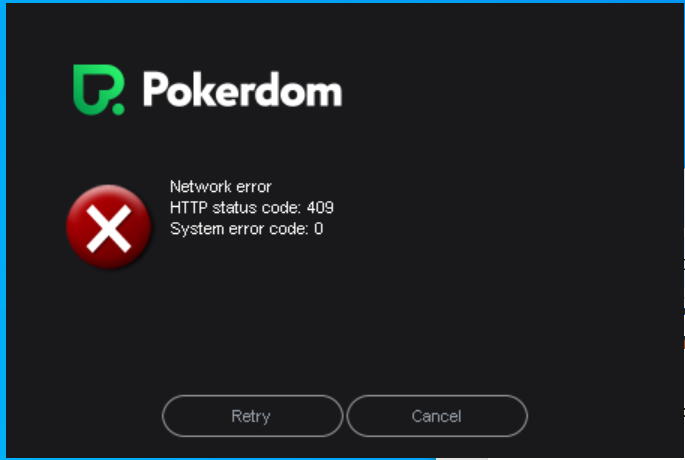
Task: Click the white cross inside red circle
Action: [109, 228]
